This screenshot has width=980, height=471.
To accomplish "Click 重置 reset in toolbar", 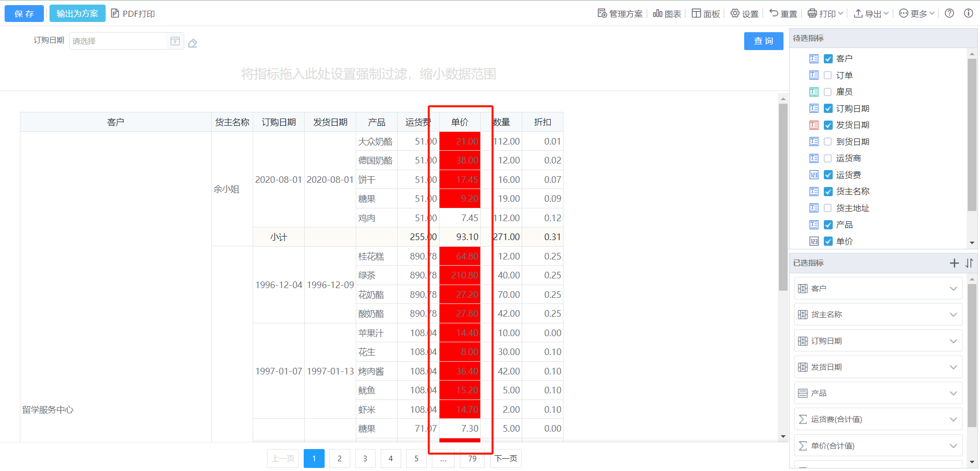I will 783,14.
